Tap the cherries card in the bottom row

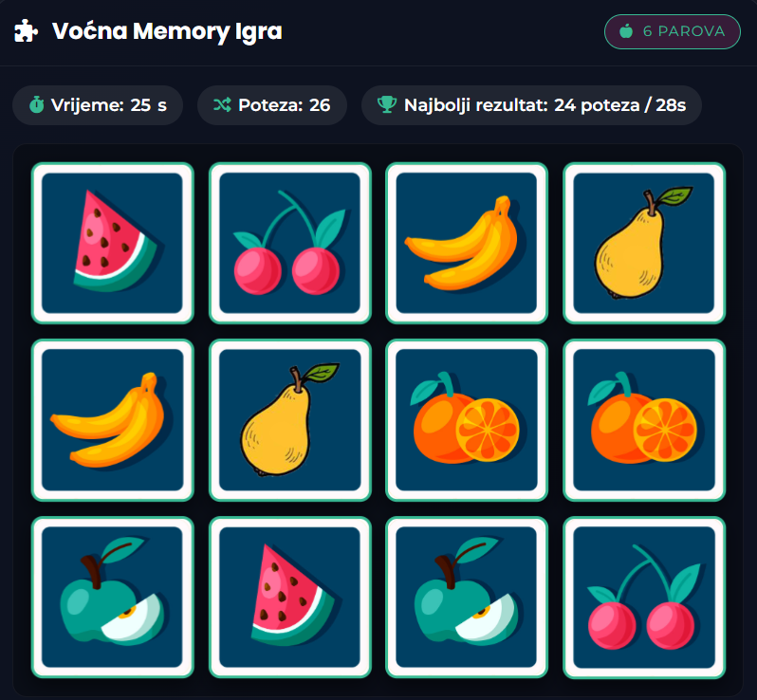point(644,598)
